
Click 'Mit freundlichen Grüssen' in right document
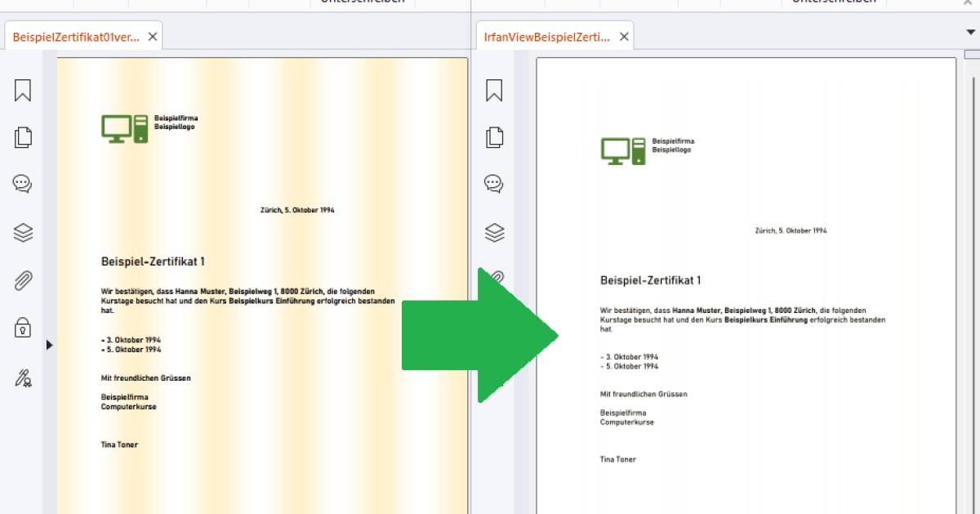[x=644, y=394]
